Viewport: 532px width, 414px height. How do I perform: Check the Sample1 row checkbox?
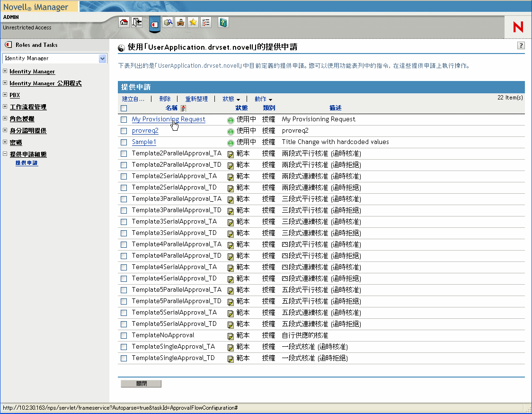(x=124, y=142)
